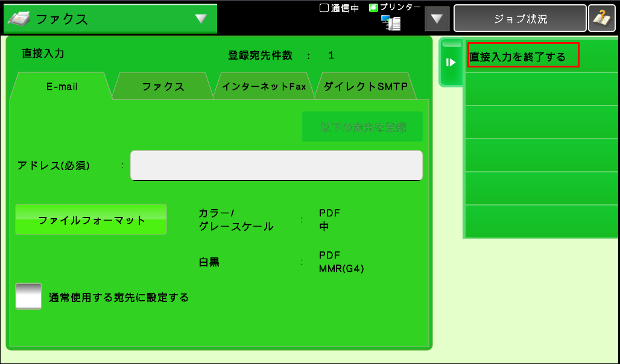The image size is (620, 364).
Task: Open the ジョブ状況 job status screen
Action: click(519, 19)
